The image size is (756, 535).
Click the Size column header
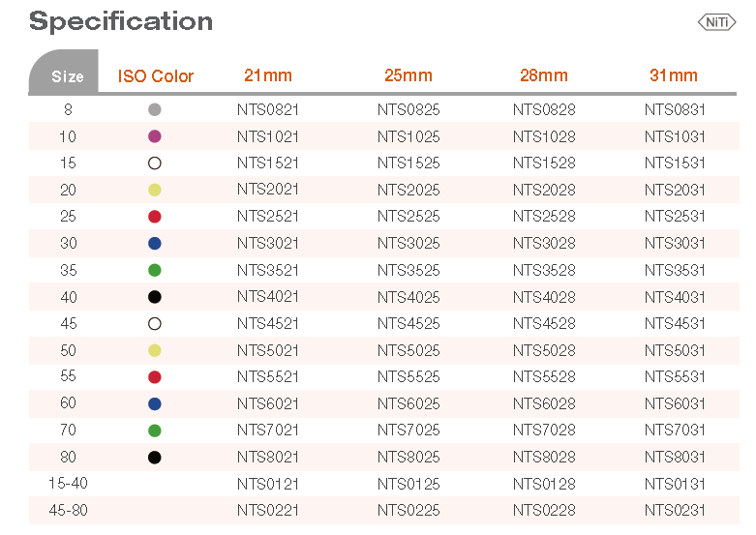pos(67,76)
